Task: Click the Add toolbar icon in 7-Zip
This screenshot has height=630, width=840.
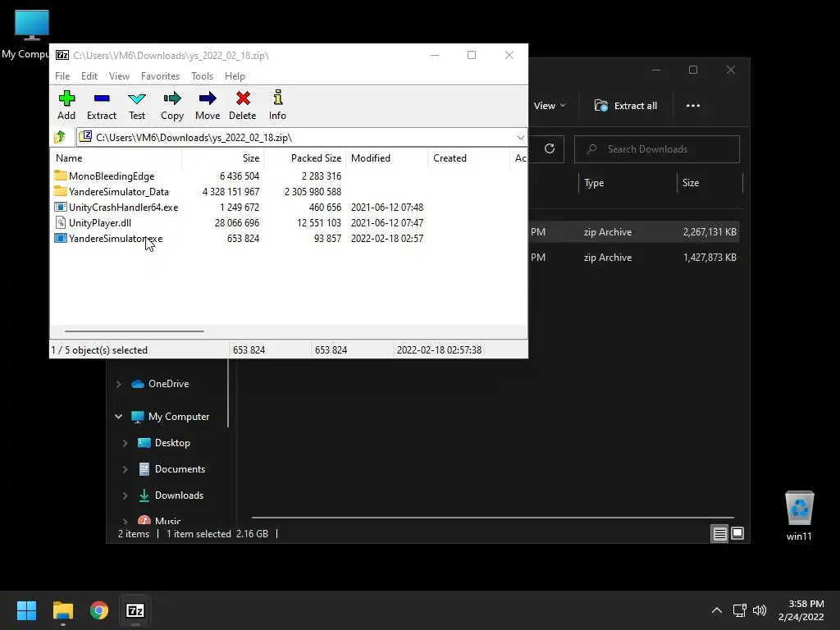Action: [66, 105]
